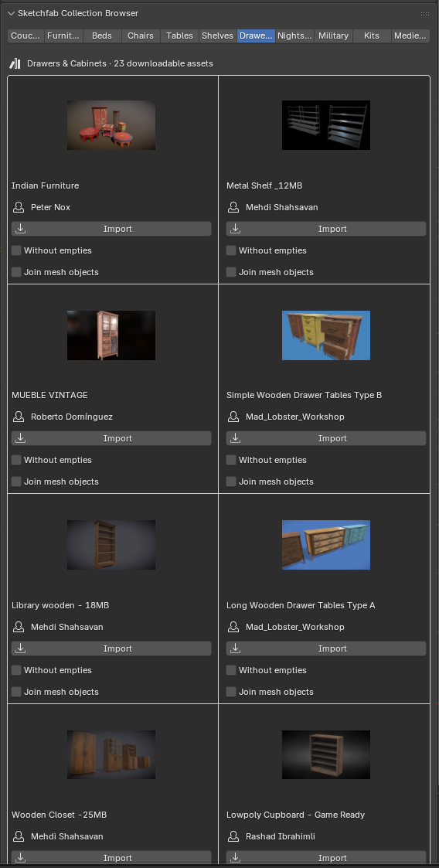439x868 pixels.
Task: Select the Shelves tab
Action: coord(217,36)
